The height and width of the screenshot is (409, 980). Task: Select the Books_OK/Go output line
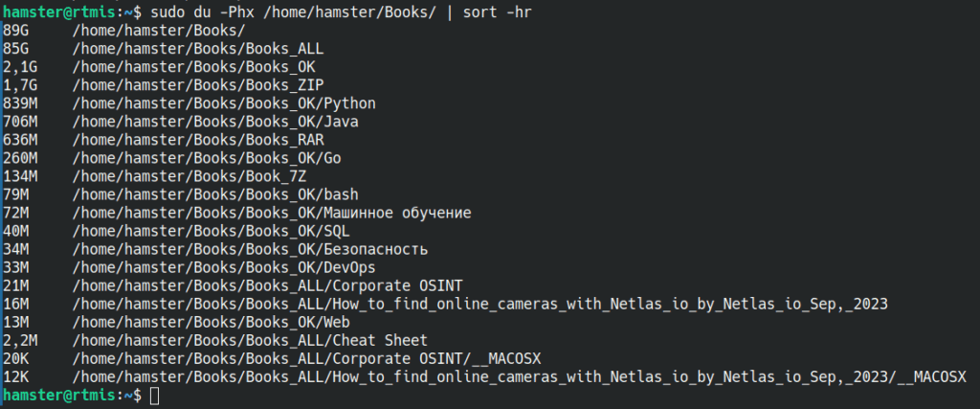(207, 158)
